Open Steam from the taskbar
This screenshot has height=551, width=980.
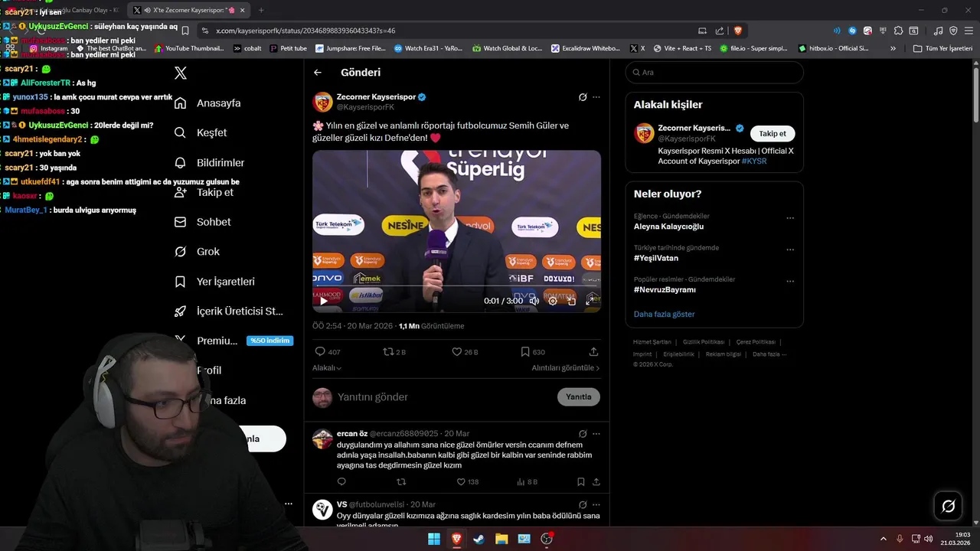[479, 539]
